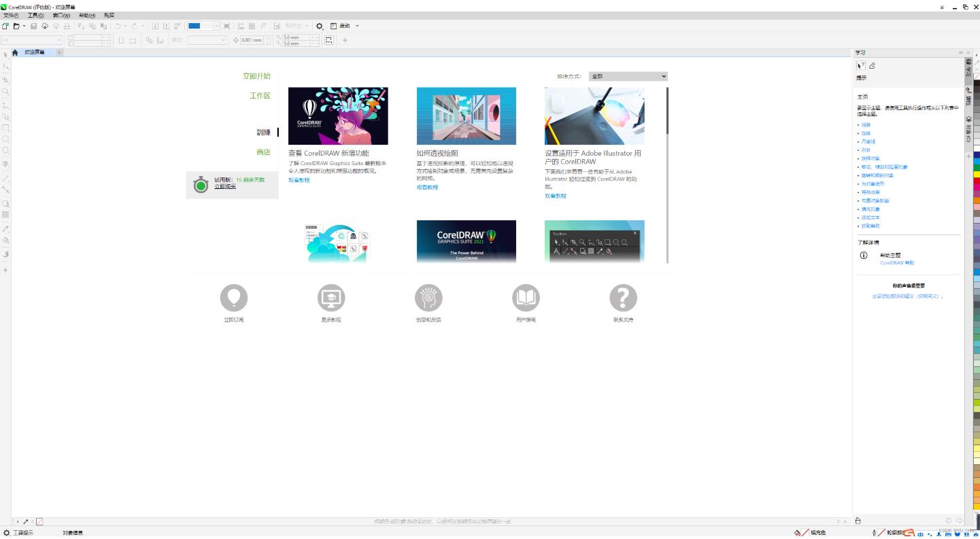The width and height of the screenshot is (980, 539).
Task: Open the CorelDRAW 新增功能 tutorial thumbnail
Action: tap(338, 116)
